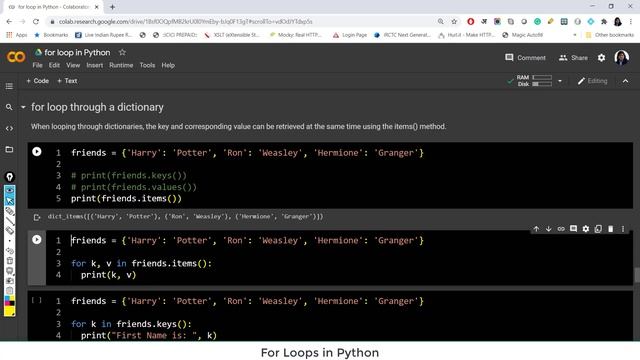Open the View menu
The width and height of the screenshot is (640, 360).
click(73, 65)
